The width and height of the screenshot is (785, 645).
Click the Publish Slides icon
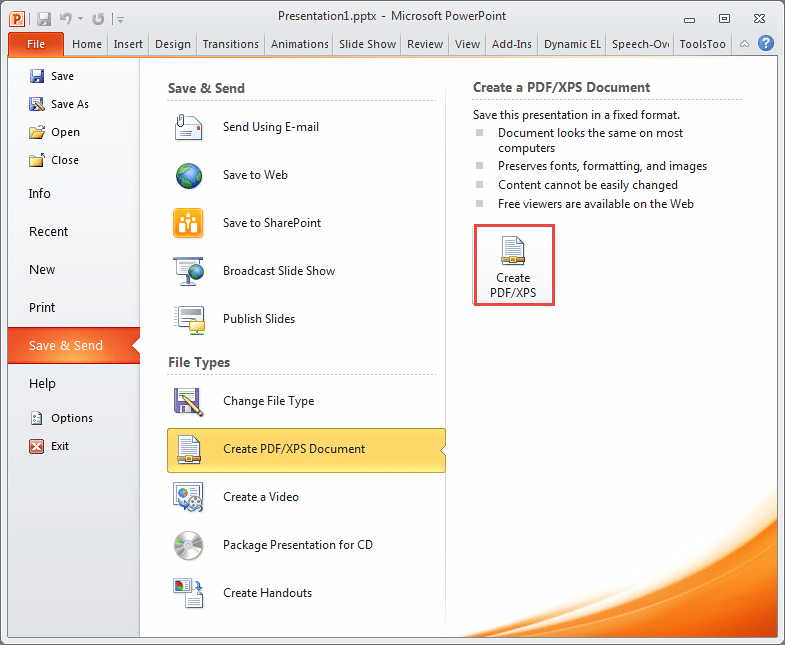click(x=189, y=319)
